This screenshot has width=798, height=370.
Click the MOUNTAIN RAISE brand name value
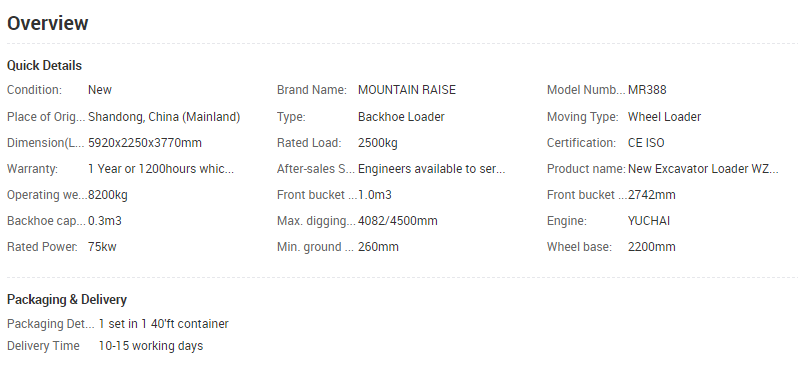tap(407, 90)
